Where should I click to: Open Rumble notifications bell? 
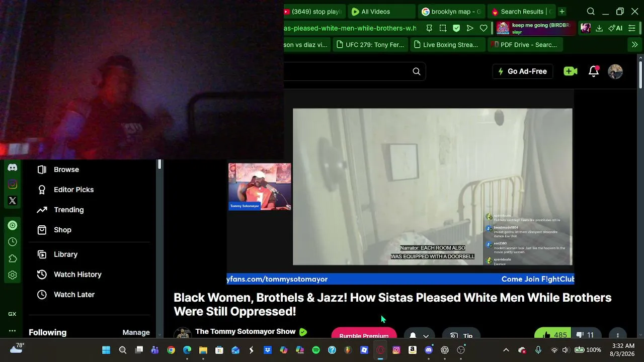pos(594,71)
